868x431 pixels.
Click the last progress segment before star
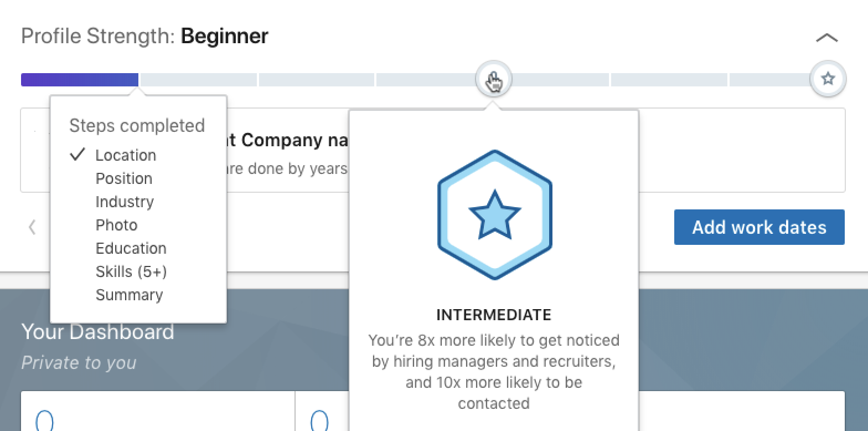(771, 80)
